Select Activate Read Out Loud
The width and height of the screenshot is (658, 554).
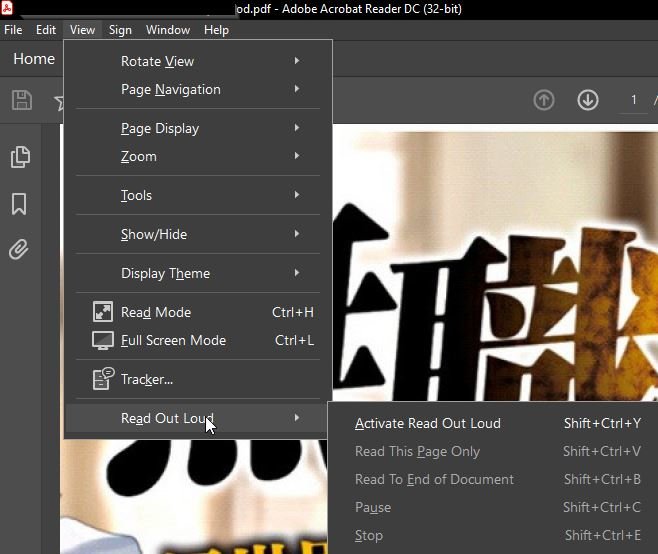click(428, 423)
